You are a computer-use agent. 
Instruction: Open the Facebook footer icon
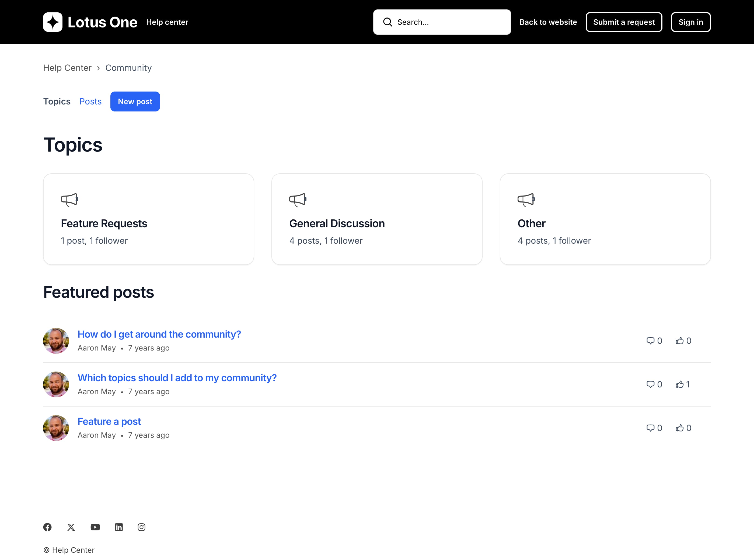pyautogui.click(x=47, y=527)
